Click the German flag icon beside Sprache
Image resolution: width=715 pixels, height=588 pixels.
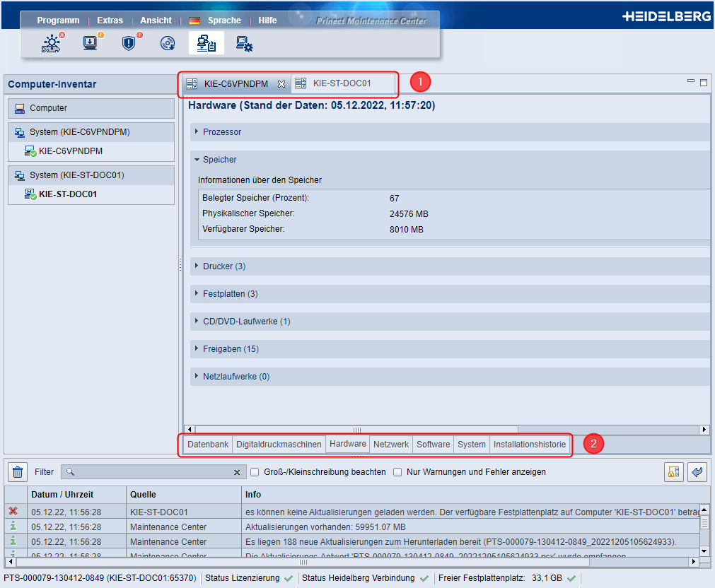coord(194,20)
